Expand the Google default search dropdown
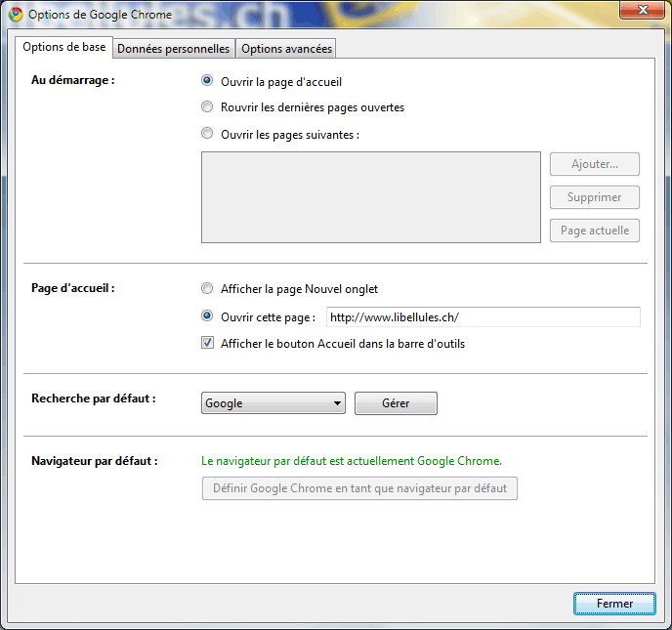 pyautogui.click(x=273, y=403)
